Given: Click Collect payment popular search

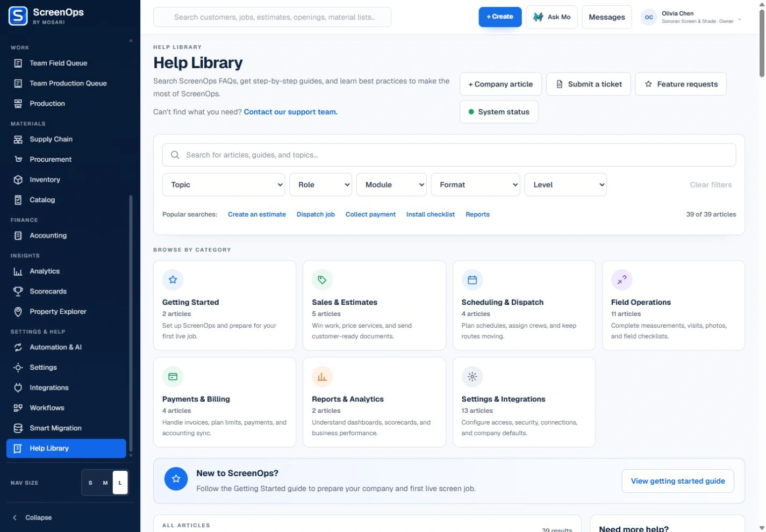Looking at the screenshot, I should [x=370, y=214].
